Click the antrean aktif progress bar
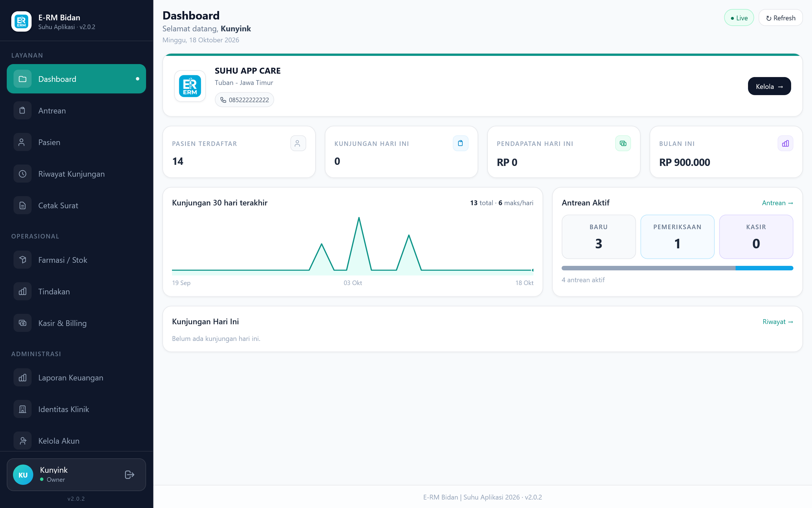Viewport: 812px width, 508px height. point(677,268)
